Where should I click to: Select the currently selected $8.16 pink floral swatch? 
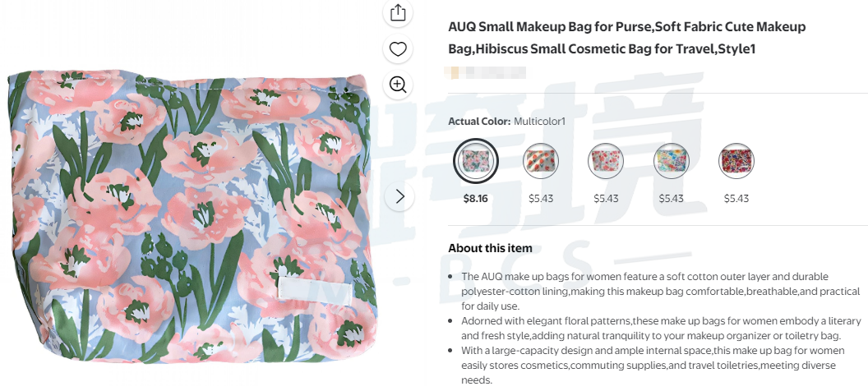(x=475, y=161)
